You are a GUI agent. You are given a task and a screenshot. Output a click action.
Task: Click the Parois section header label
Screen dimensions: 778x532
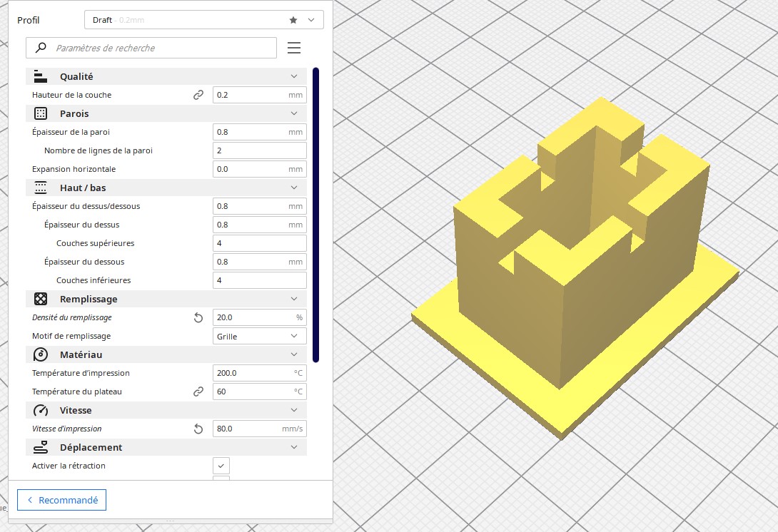point(74,113)
